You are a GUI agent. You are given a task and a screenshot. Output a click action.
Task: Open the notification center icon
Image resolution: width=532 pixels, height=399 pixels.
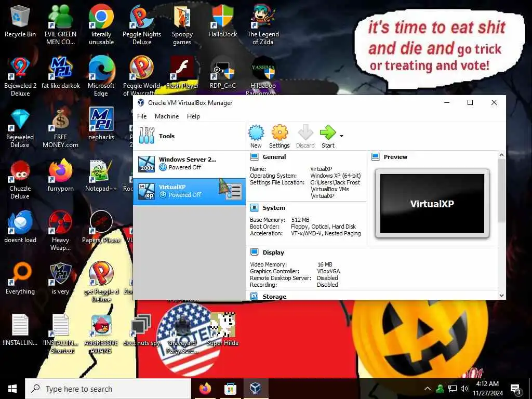pos(516,389)
